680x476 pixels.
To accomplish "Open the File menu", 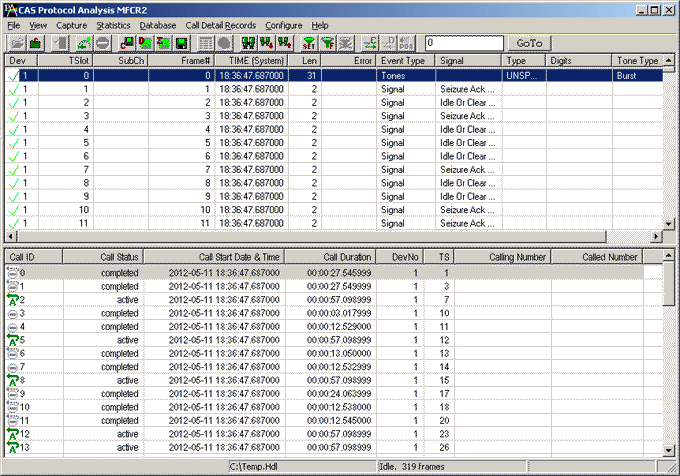I will click(14, 25).
